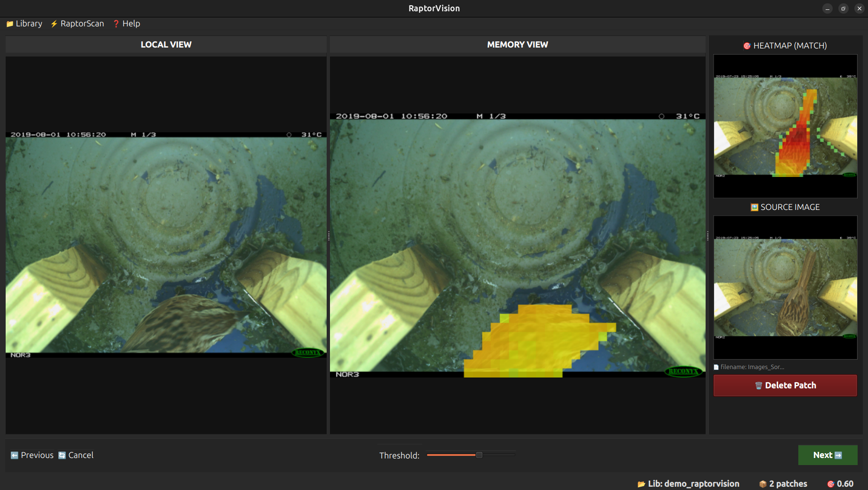Go back with the Previous button
This screenshot has height=490, width=868.
[32, 455]
